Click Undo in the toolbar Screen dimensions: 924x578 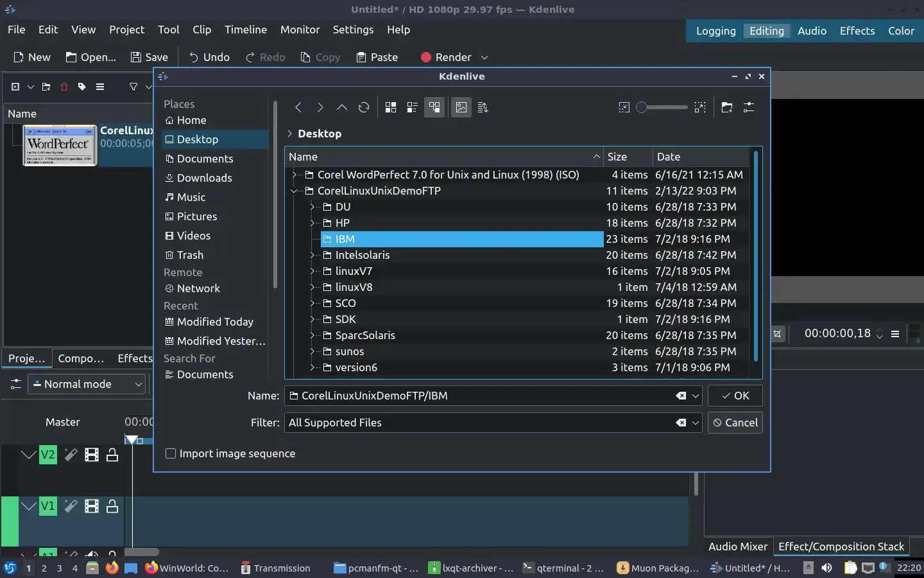[209, 57]
